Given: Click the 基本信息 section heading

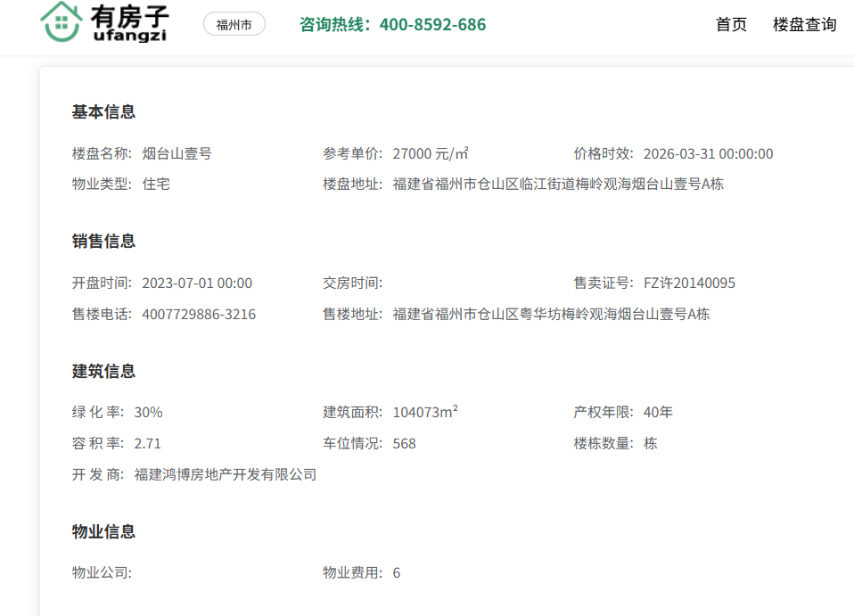Looking at the screenshot, I should point(103,112).
